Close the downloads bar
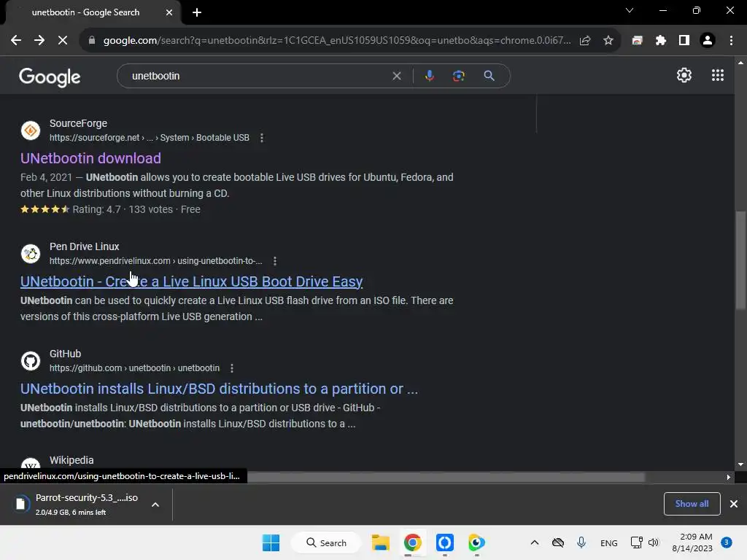 coord(734,504)
